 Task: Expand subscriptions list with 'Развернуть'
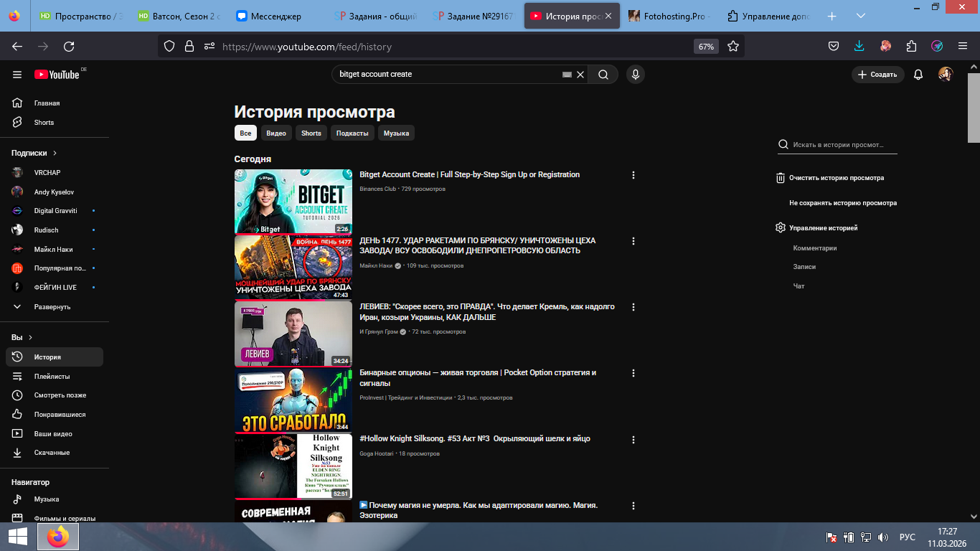(x=52, y=307)
